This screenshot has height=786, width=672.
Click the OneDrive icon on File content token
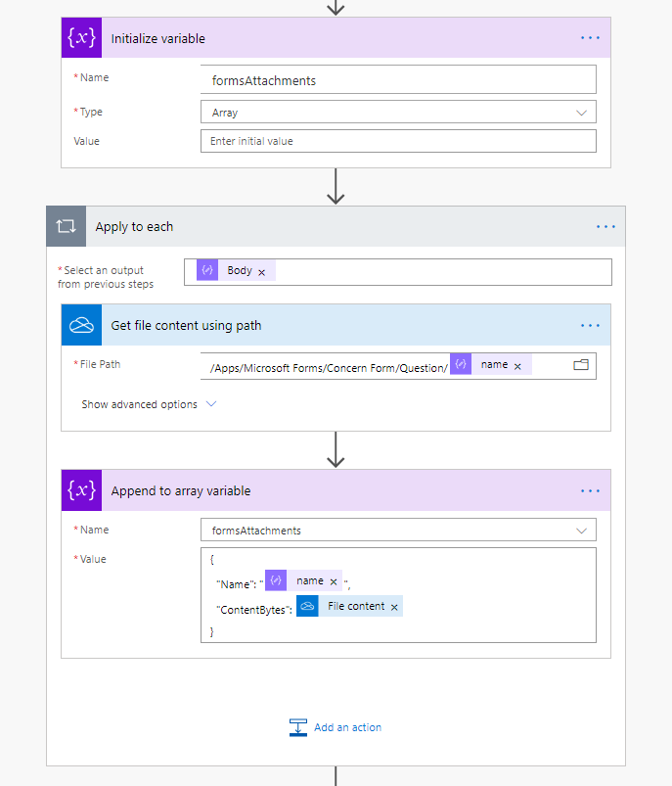[x=309, y=606]
